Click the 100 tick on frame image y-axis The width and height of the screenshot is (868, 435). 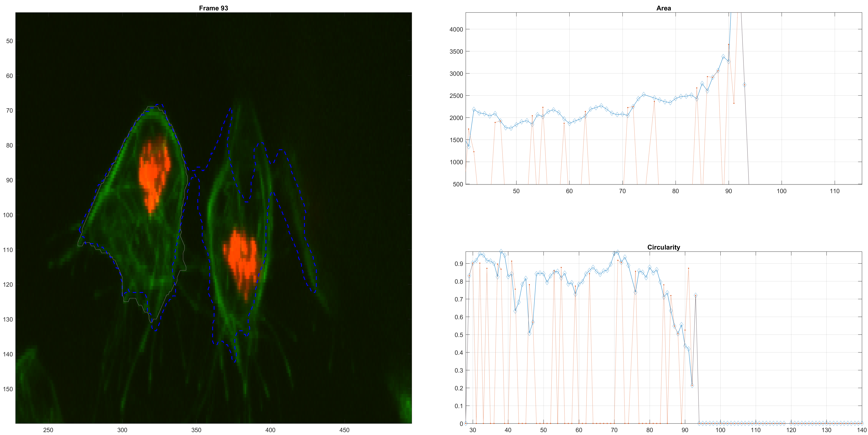[8, 215]
